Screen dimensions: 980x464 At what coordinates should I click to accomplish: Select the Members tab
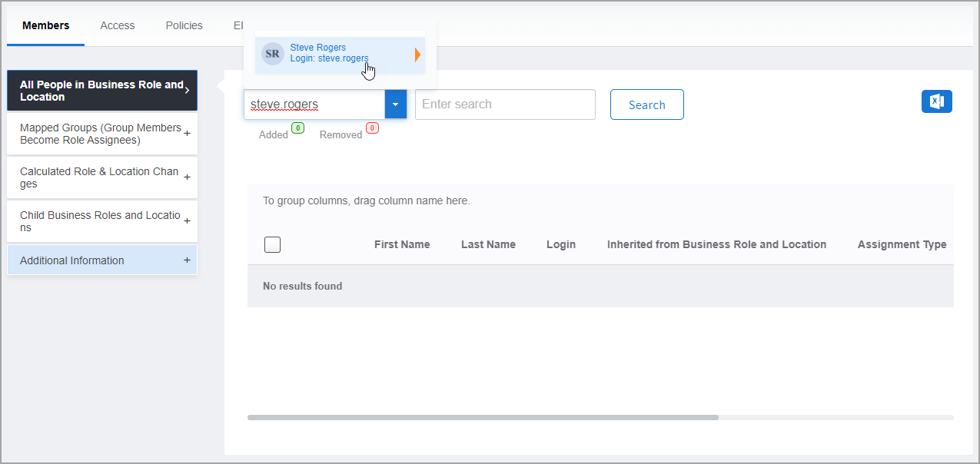coord(45,25)
